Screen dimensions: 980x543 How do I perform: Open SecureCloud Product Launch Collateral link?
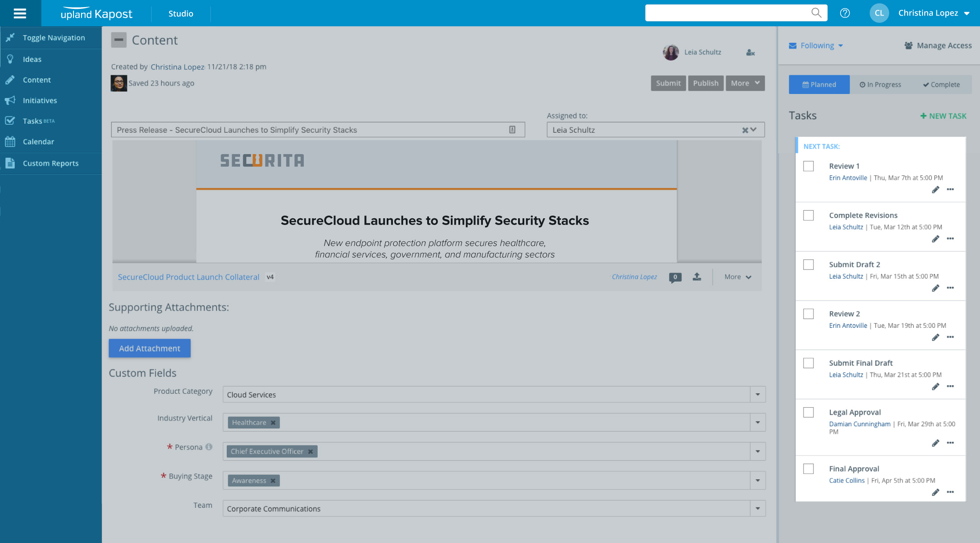[188, 277]
